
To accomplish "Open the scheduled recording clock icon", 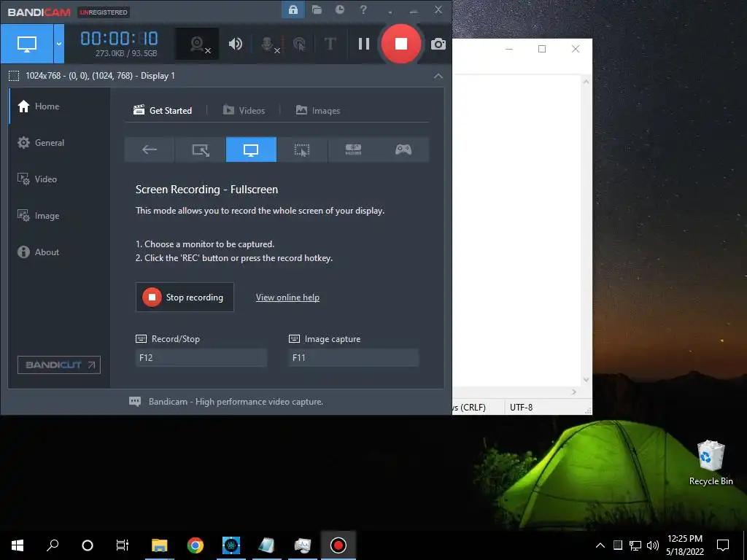I will 340,10.
